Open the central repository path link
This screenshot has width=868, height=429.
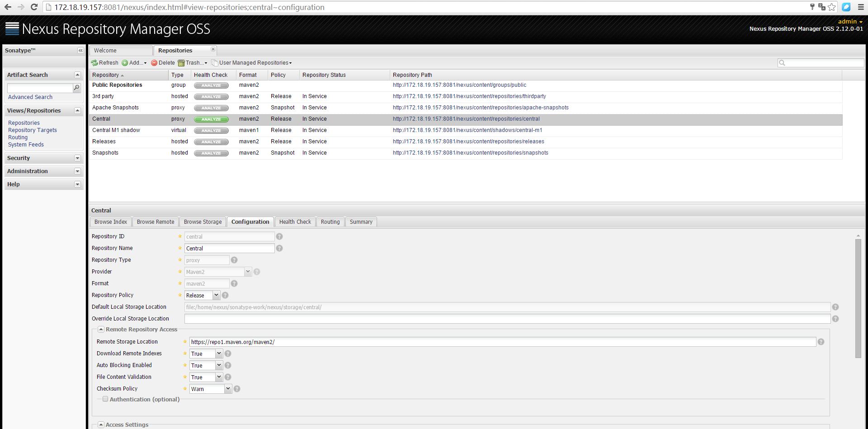[x=466, y=119]
